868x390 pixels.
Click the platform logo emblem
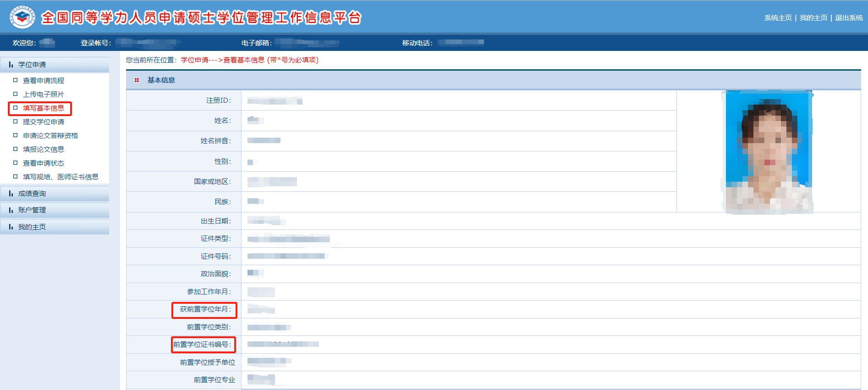click(x=22, y=17)
